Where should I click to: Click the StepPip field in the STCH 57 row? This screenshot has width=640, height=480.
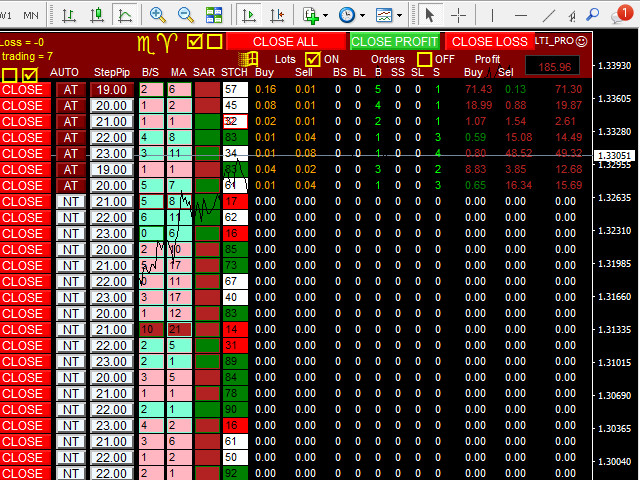coord(111,90)
